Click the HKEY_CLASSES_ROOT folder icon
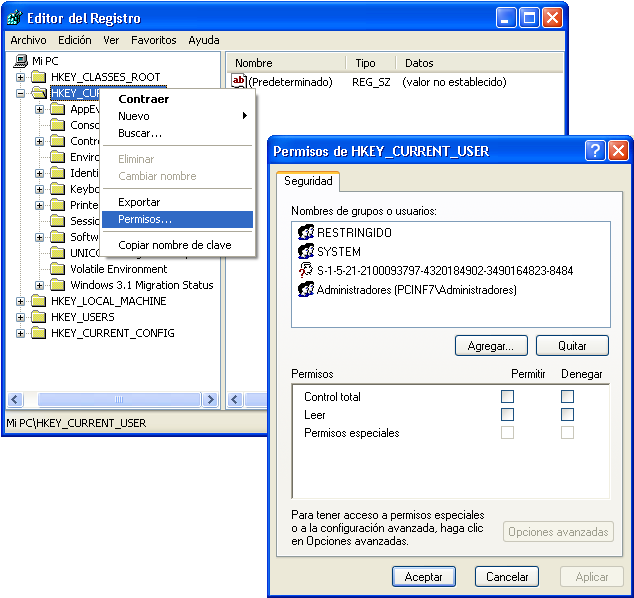 pos(39,77)
